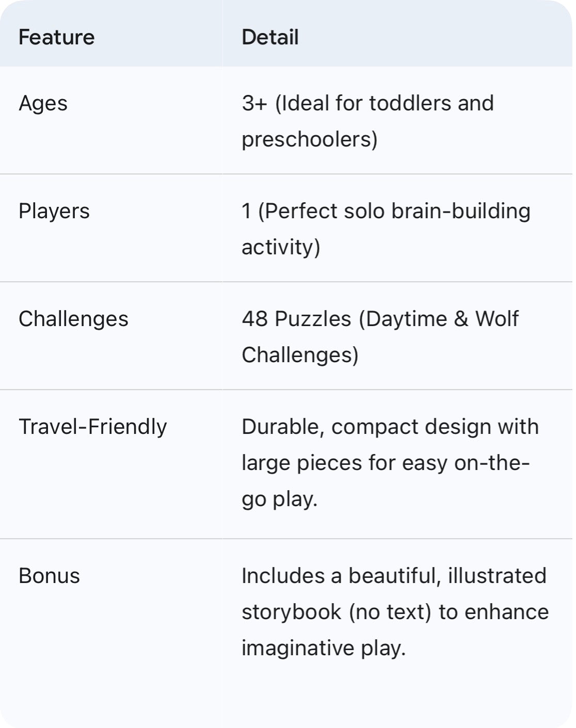Click the Feature column header

coord(57,37)
